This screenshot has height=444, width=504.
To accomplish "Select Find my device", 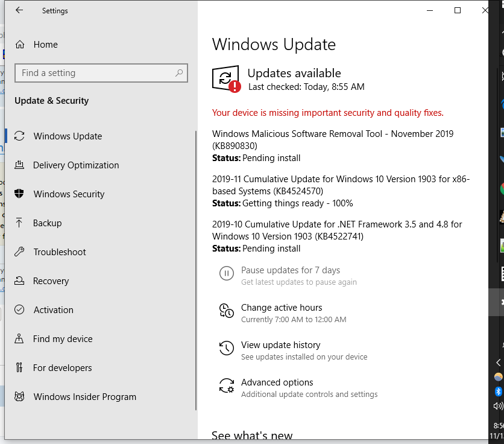I will click(63, 339).
